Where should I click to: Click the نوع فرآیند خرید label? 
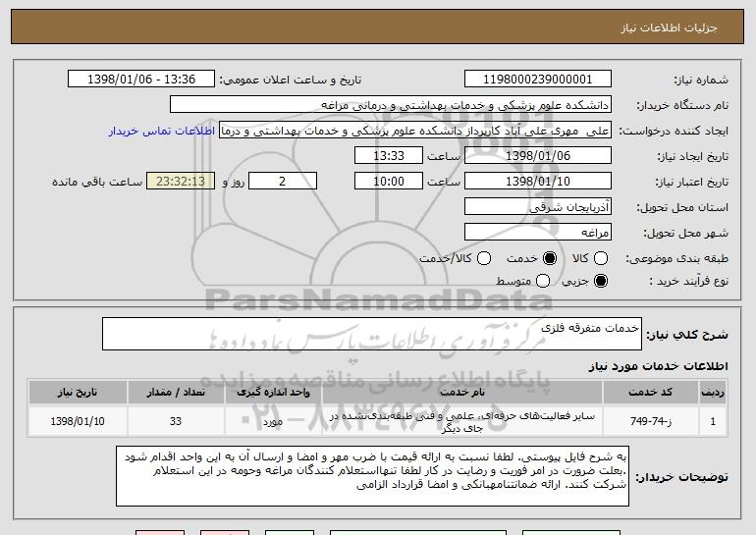[x=689, y=282]
